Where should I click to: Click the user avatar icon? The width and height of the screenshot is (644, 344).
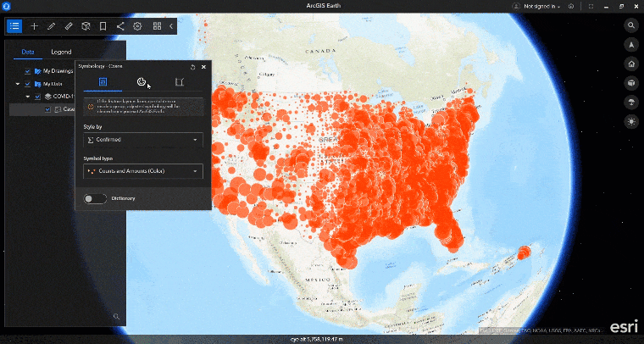coord(516,6)
